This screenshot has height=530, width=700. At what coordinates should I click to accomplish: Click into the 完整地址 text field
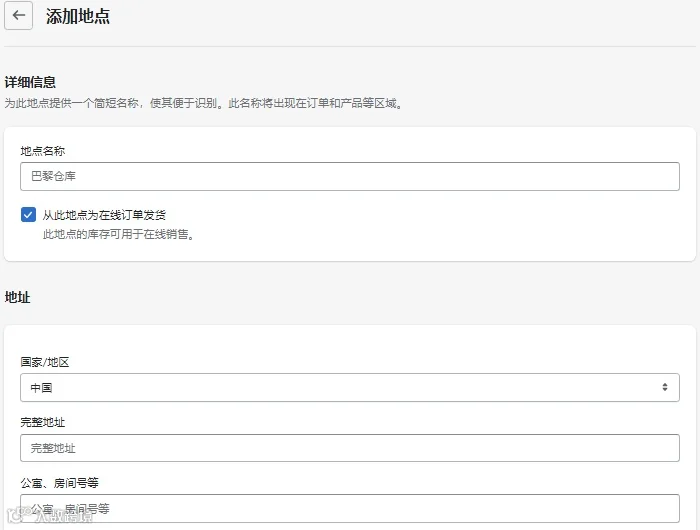point(350,448)
